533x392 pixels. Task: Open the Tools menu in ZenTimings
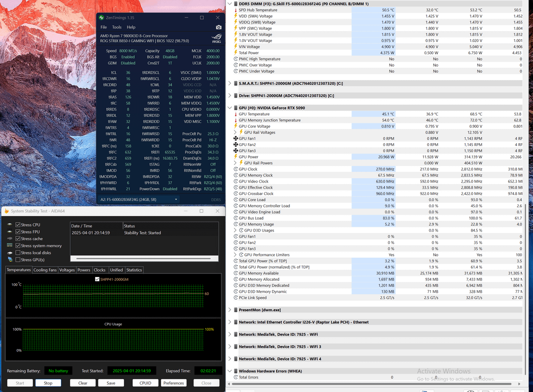pos(116,27)
